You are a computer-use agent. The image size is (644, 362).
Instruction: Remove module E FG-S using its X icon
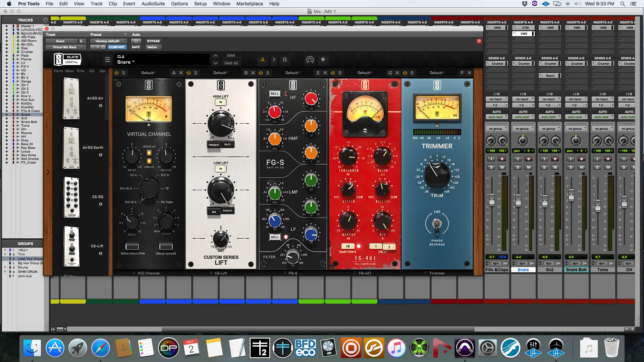point(325,73)
